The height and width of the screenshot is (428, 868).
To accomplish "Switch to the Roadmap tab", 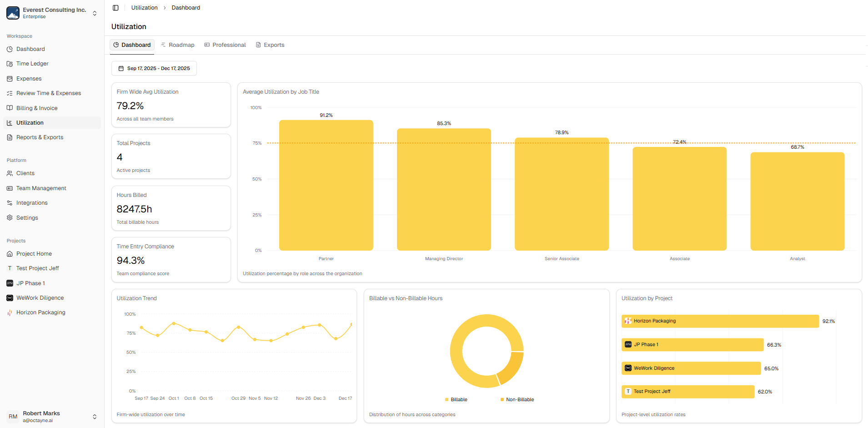I will click(177, 45).
